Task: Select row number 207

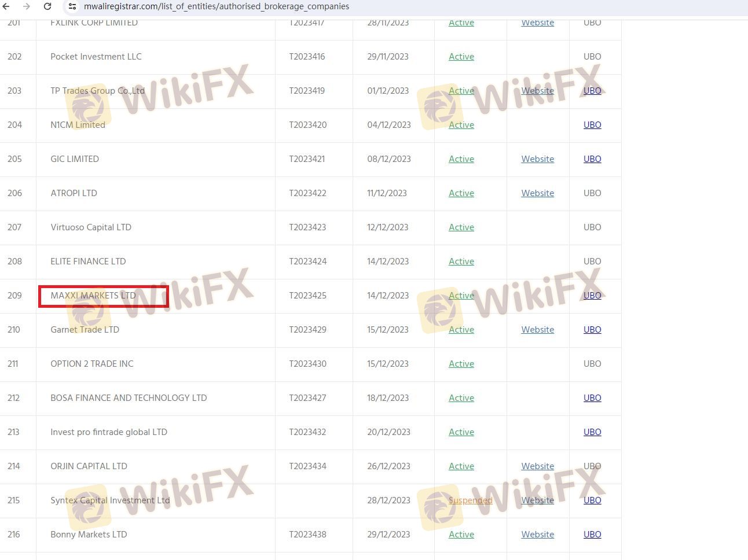Action: tap(14, 227)
